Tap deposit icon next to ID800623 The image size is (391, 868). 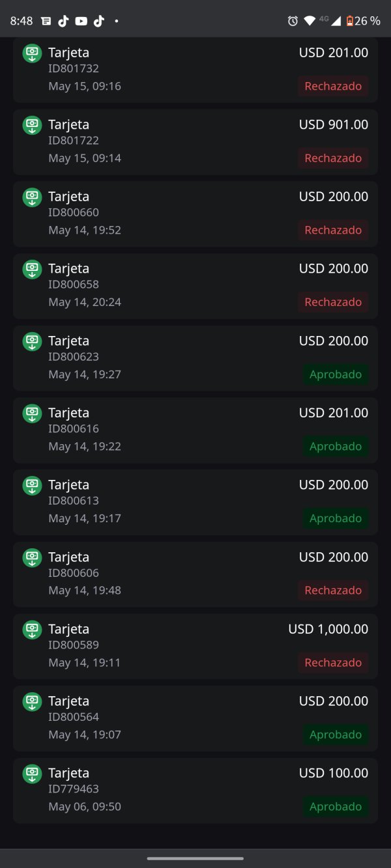[32, 341]
